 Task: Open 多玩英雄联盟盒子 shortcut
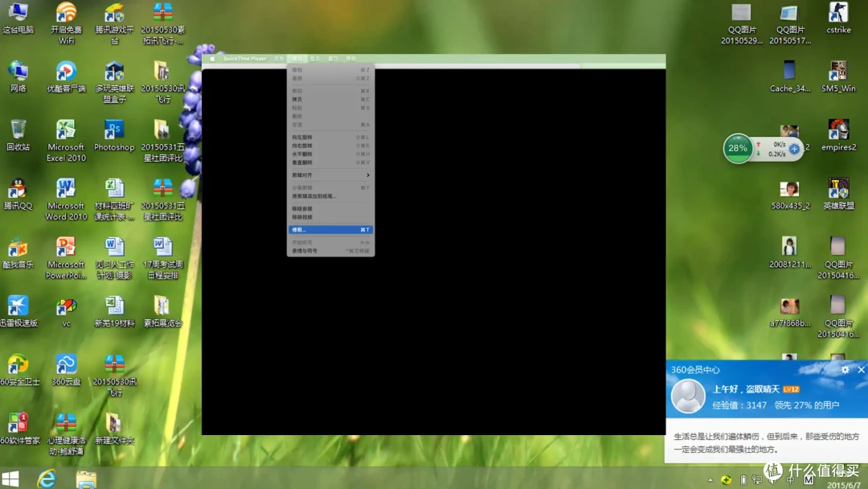[x=114, y=82]
